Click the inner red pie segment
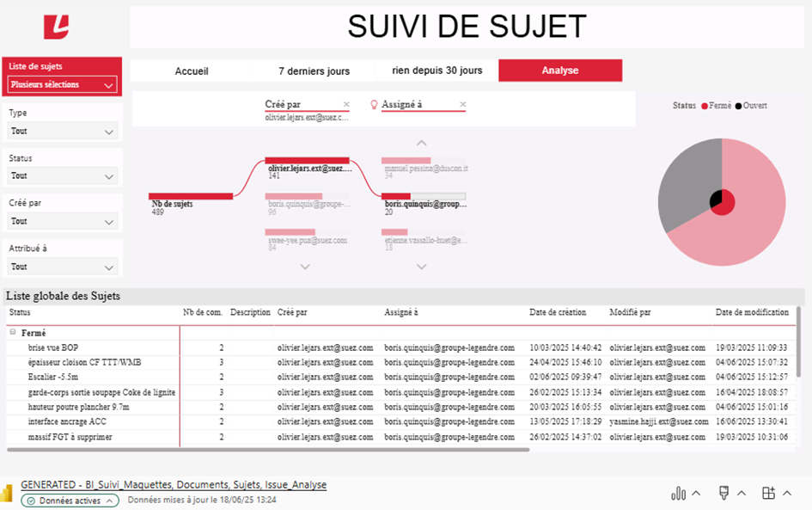The image size is (812, 510). pos(725,205)
